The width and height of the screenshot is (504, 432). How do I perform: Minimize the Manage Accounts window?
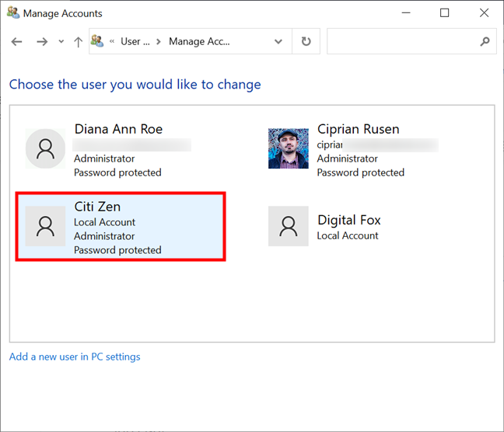406,13
